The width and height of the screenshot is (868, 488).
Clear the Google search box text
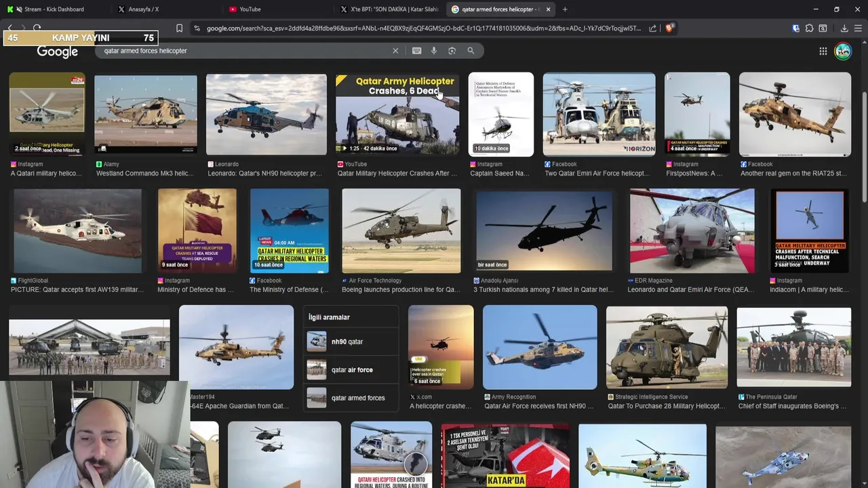click(x=395, y=51)
